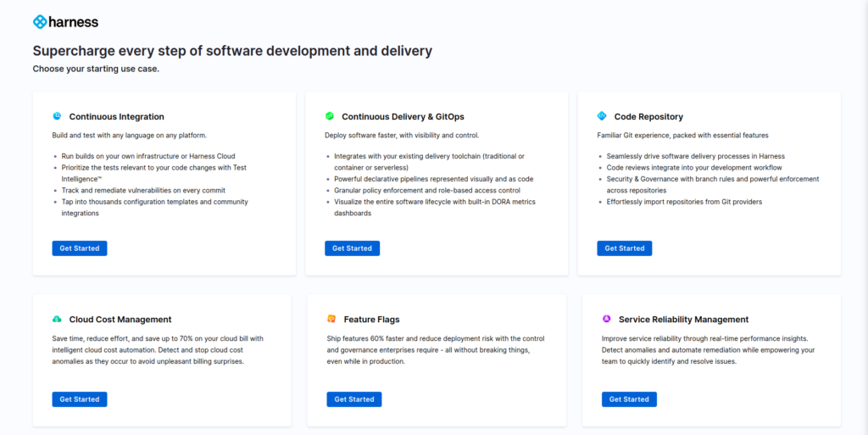Launch Feature Flags via Get Started
868x435 pixels.
[354, 399]
